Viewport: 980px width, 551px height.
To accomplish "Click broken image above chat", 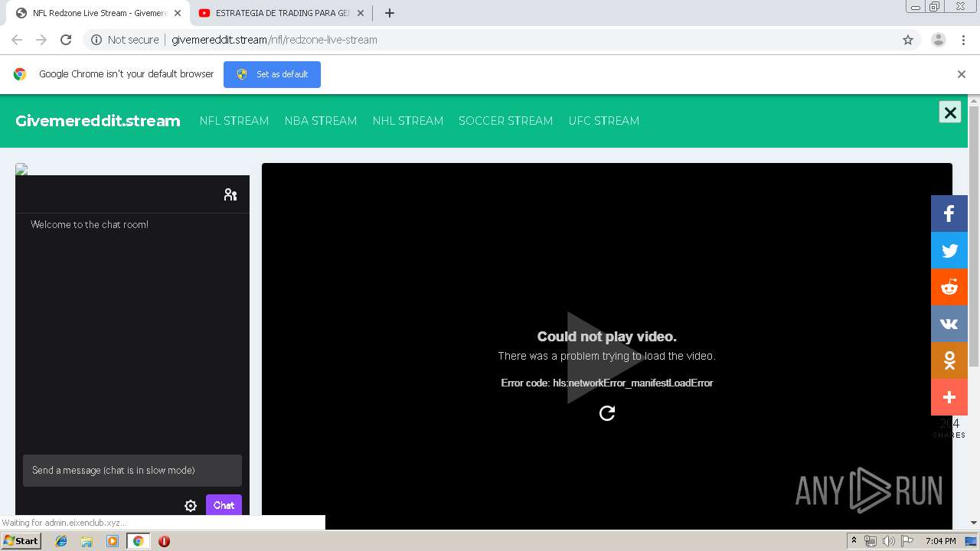I will pos(21,169).
